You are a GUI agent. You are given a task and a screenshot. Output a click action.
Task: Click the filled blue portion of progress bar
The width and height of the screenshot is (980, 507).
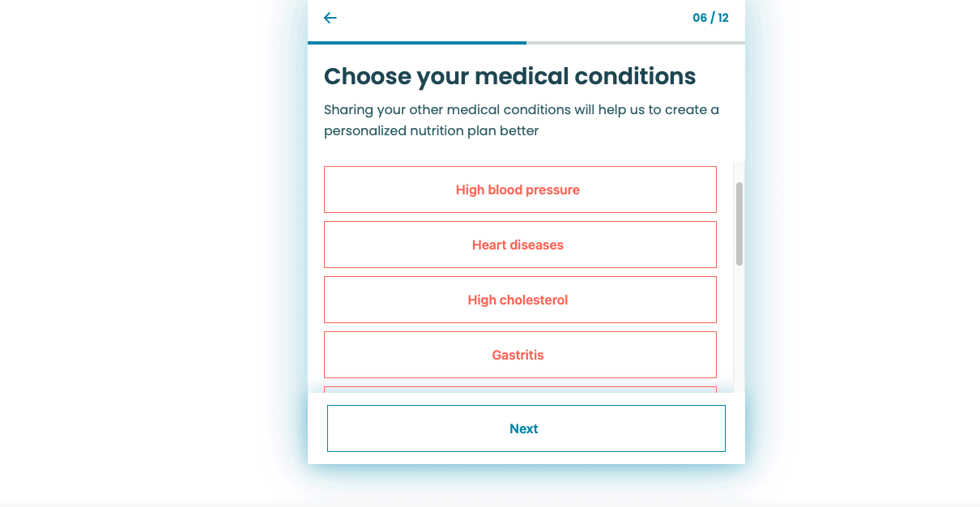point(417,42)
